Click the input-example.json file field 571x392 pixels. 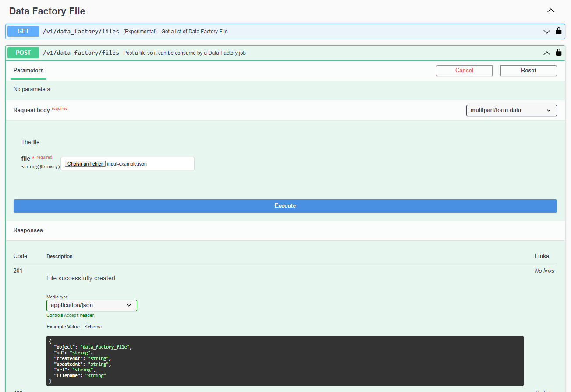pyautogui.click(x=149, y=164)
